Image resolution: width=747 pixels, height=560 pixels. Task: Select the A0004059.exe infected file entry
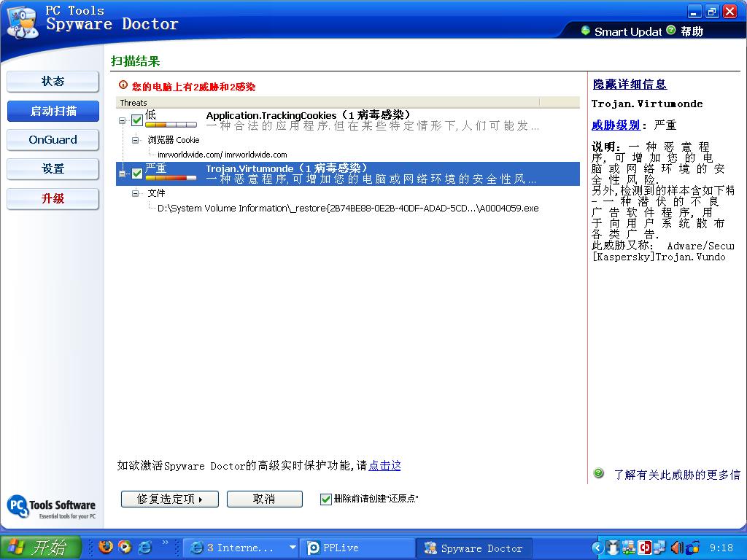click(x=348, y=208)
